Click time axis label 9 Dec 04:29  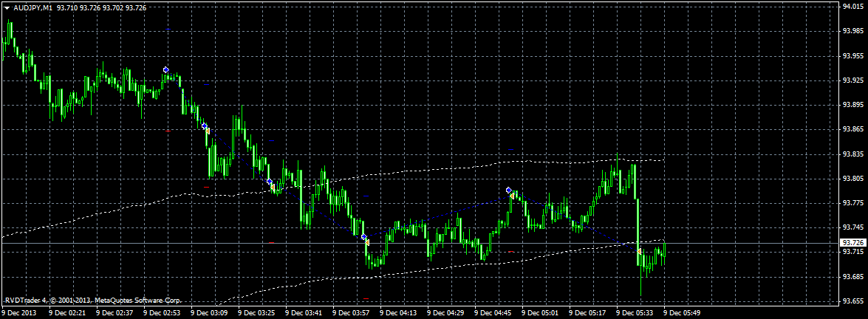[x=447, y=313]
